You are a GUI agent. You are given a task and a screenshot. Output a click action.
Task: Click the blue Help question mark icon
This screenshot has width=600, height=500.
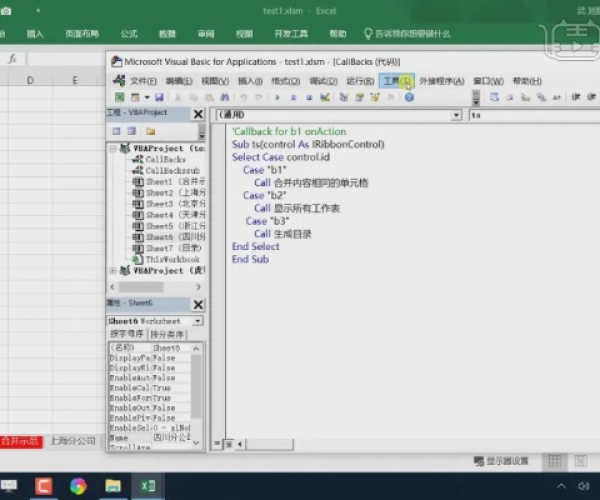tap(409, 97)
